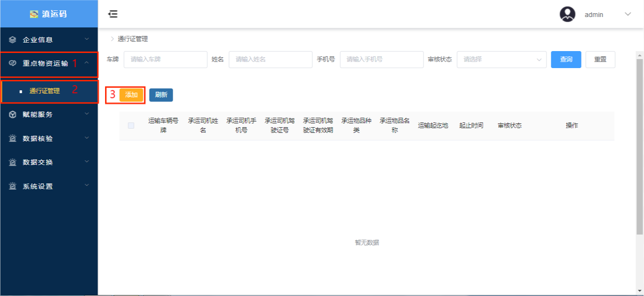This screenshot has height=296, width=644.
Task: Open the 审核状态 dropdown selector
Action: pos(501,60)
